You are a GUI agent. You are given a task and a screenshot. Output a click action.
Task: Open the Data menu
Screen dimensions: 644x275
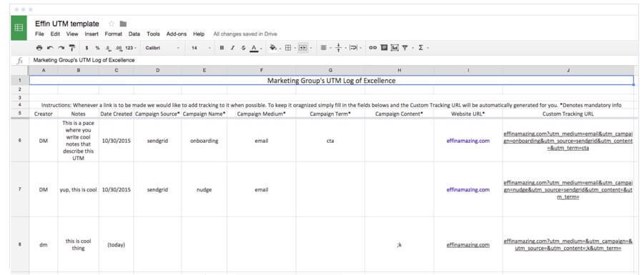tap(134, 34)
